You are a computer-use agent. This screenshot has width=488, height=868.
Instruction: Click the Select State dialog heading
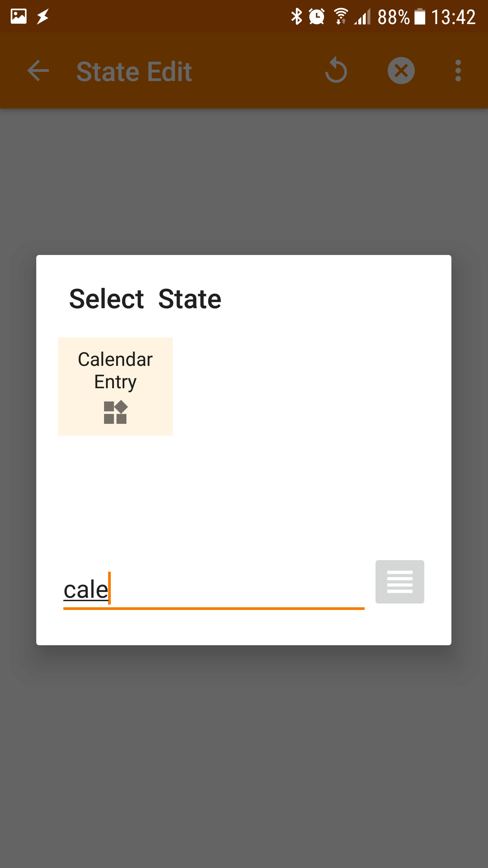[145, 299]
